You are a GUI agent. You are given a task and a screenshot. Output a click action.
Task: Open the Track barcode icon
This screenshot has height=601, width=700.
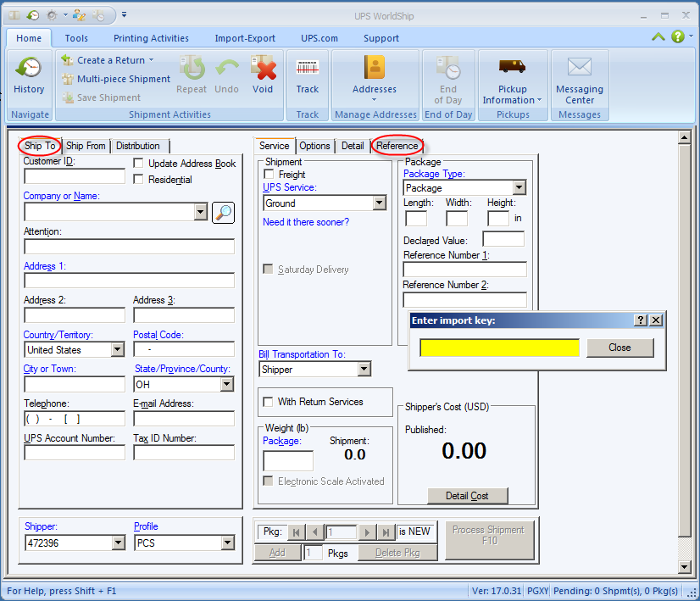click(308, 68)
